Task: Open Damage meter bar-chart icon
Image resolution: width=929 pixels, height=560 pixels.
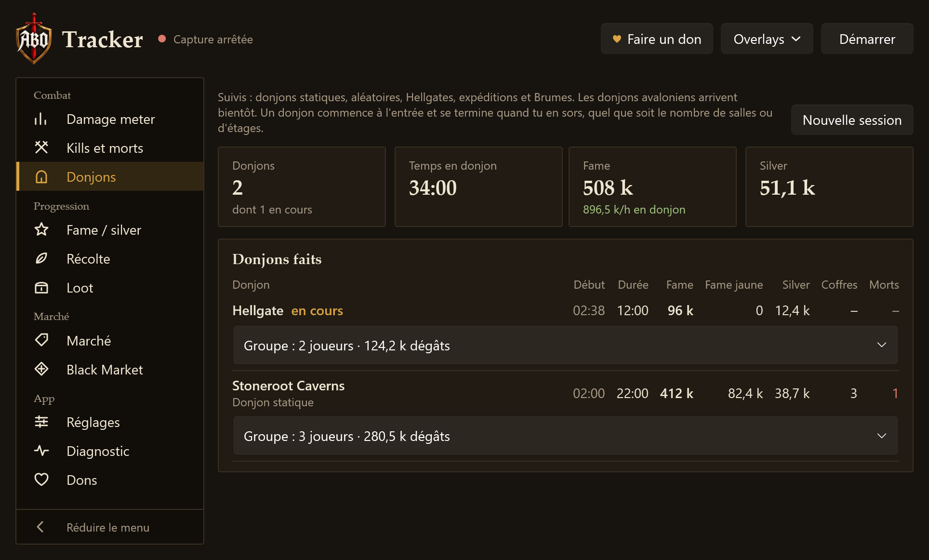Action: 41,119
